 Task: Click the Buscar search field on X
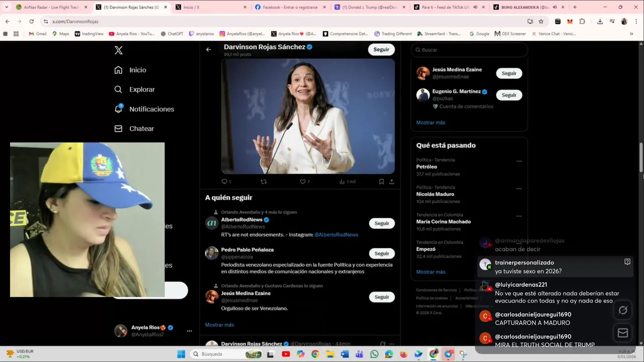click(x=469, y=50)
